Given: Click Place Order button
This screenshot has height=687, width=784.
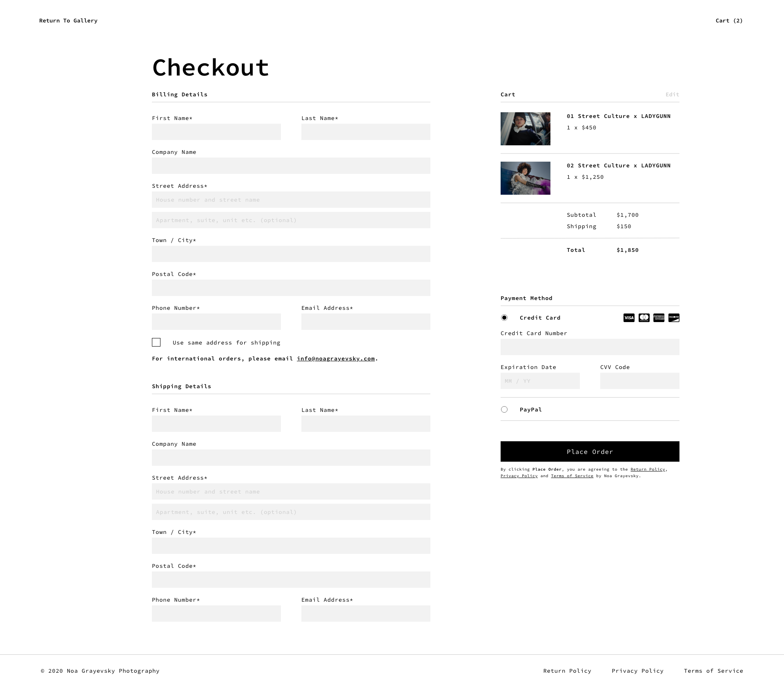Looking at the screenshot, I should click(x=590, y=452).
